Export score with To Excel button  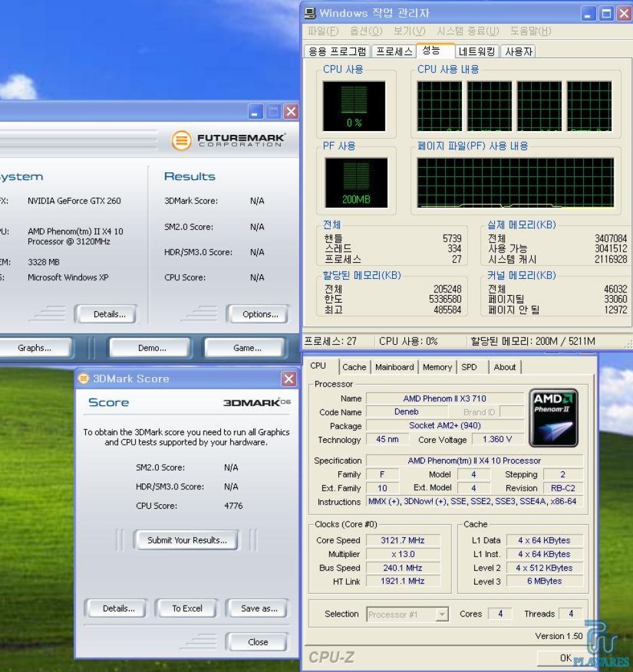point(187,608)
